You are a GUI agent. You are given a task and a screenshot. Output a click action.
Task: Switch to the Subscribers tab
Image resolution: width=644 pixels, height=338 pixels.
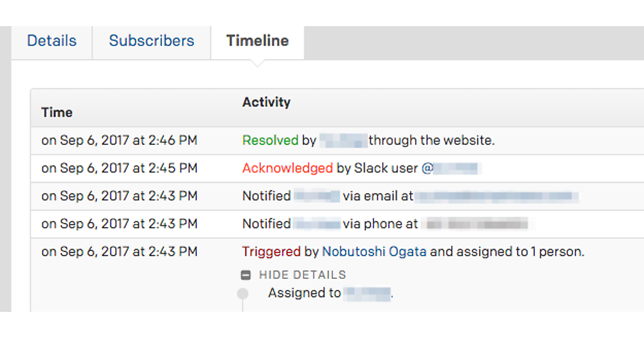[151, 41]
